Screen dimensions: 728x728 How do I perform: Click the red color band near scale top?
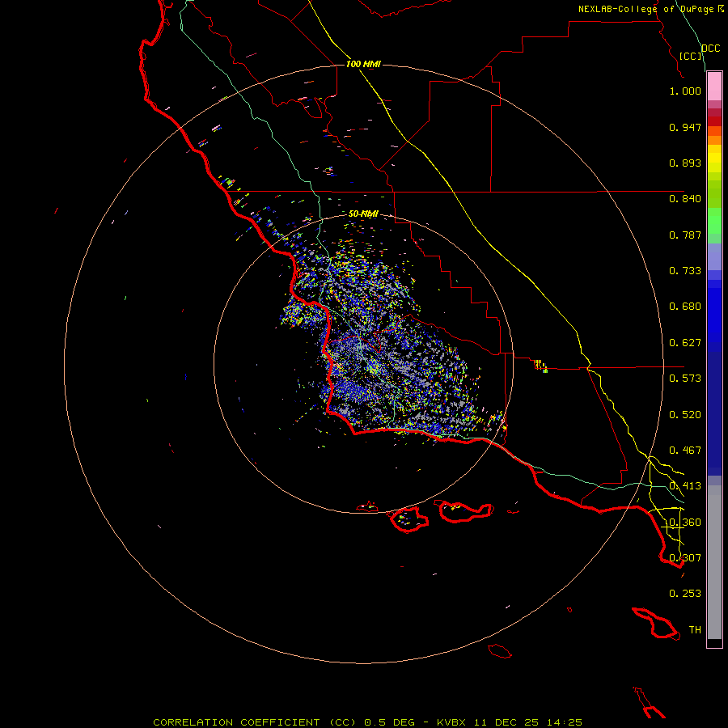(x=714, y=121)
